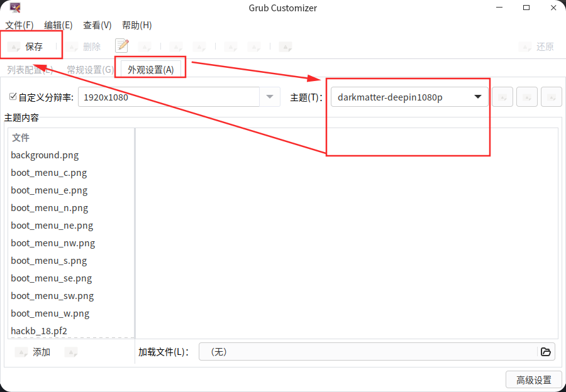
Task: Toggle the 自定义分辨率 checkbox
Action: coord(13,96)
